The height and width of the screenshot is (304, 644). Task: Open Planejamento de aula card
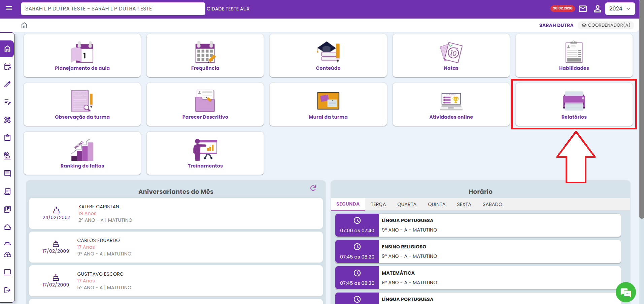click(x=82, y=56)
